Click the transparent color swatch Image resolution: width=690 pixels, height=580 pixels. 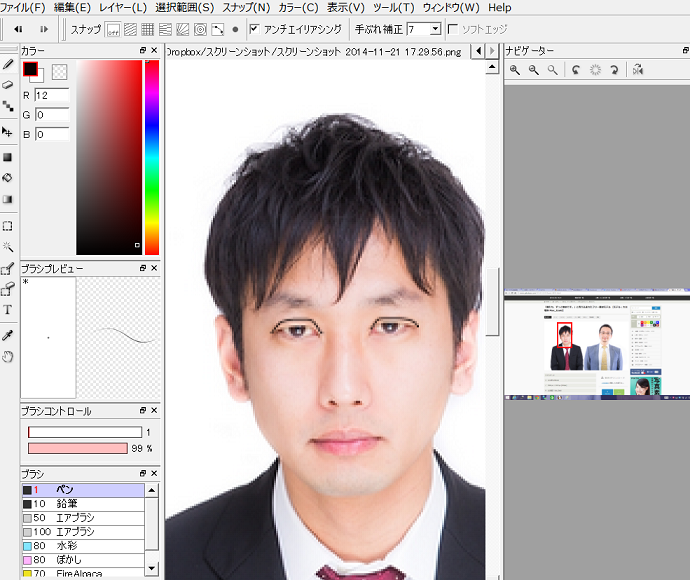[x=59, y=72]
